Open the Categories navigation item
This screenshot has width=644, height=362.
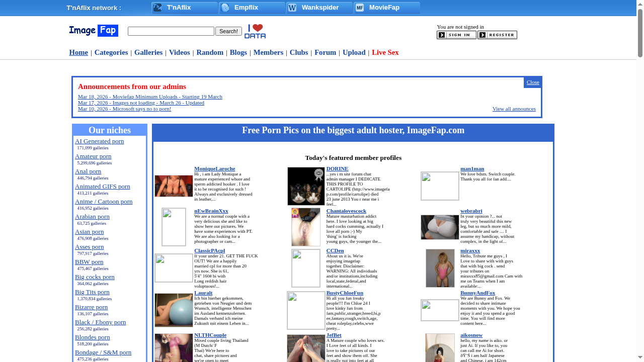tap(111, 52)
